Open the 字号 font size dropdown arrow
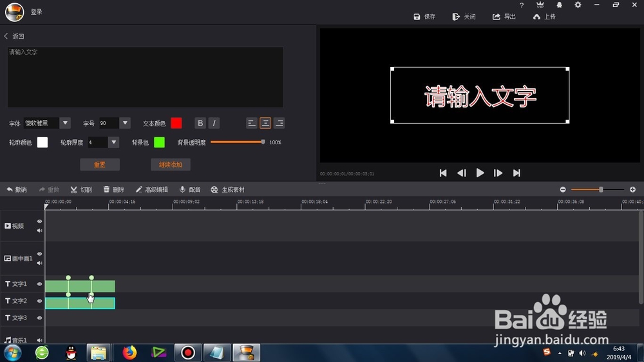Viewport: 644px width, 362px height. coord(125,123)
